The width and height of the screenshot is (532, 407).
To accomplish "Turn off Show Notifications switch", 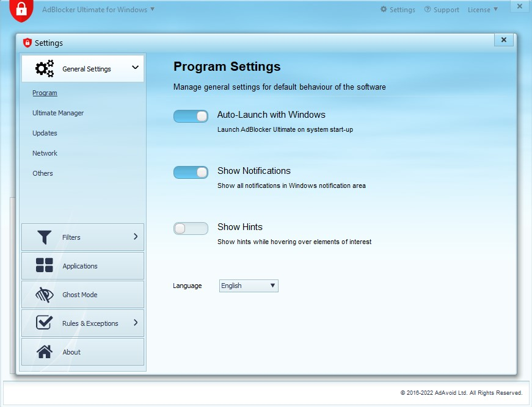I will 191,172.
